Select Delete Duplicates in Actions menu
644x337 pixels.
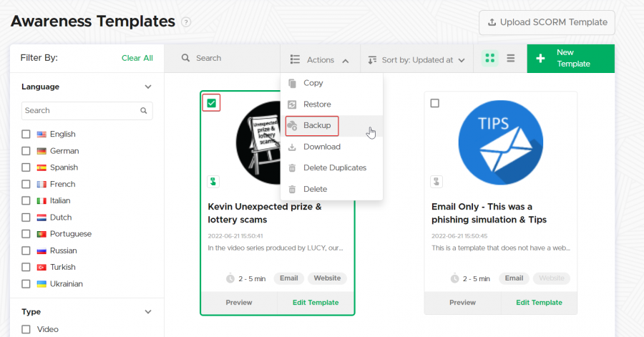334,168
